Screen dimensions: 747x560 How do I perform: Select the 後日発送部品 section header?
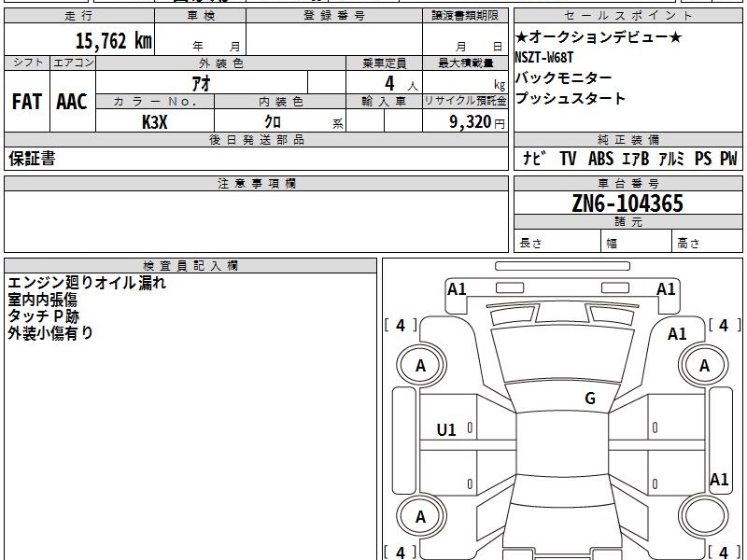(256, 139)
